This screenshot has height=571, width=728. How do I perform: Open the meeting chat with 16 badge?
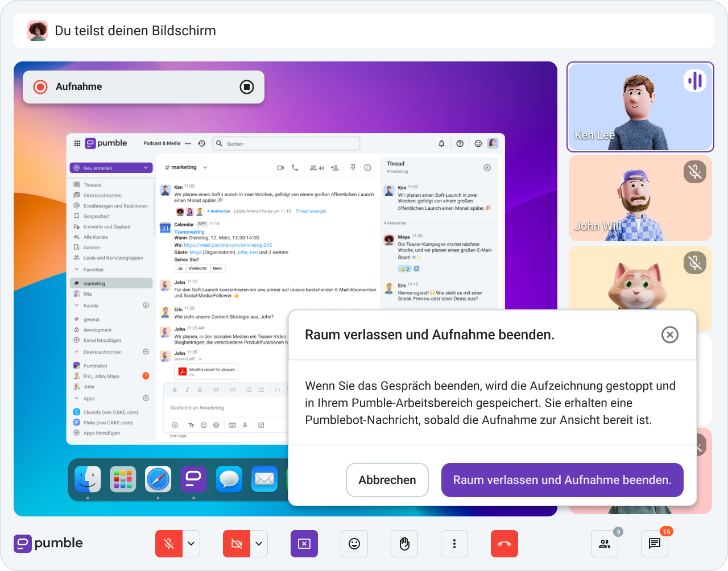pyautogui.click(x=654, y=544)
